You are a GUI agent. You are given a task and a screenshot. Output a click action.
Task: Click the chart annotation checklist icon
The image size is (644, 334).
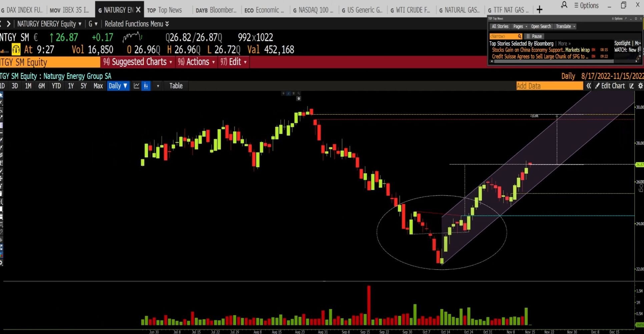click(x=631, y=86)
